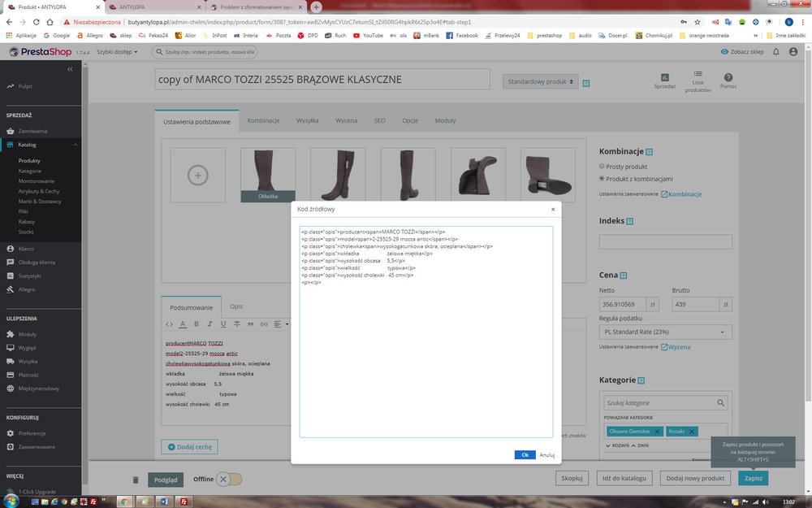Viewport: 812px width, 508px height.
Task: Open Szybki dostęp dropdown
Action: pos(117,52)
